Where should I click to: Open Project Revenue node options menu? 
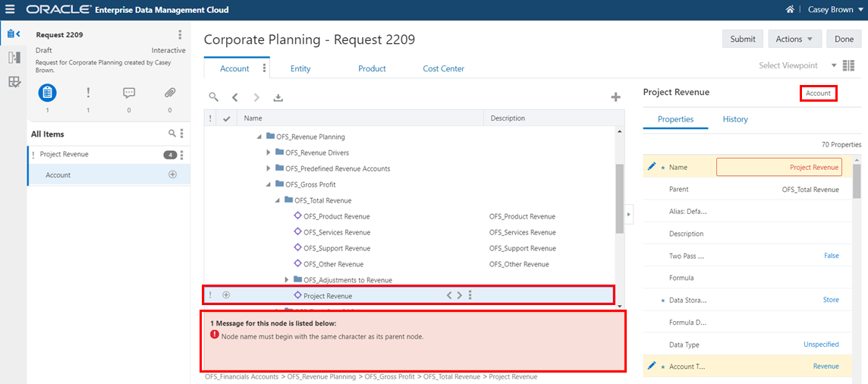[x=470, y=295]
